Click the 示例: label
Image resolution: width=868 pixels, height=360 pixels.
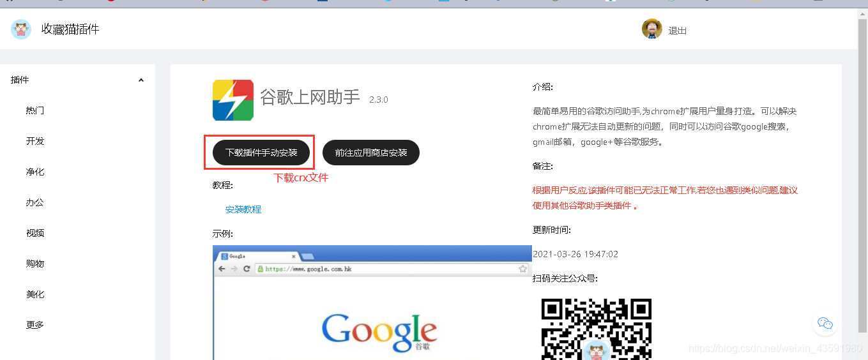point(223,234)
